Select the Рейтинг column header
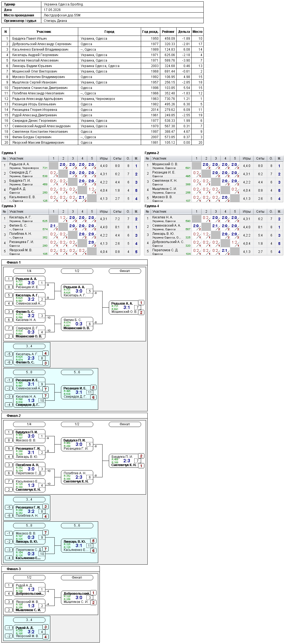 click(x=168, y=32)
